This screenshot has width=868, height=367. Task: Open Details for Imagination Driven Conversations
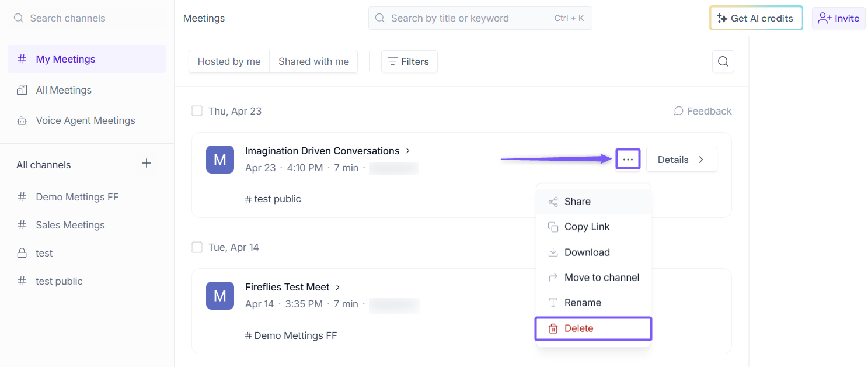pyautogui.click(x=681, y=160)
